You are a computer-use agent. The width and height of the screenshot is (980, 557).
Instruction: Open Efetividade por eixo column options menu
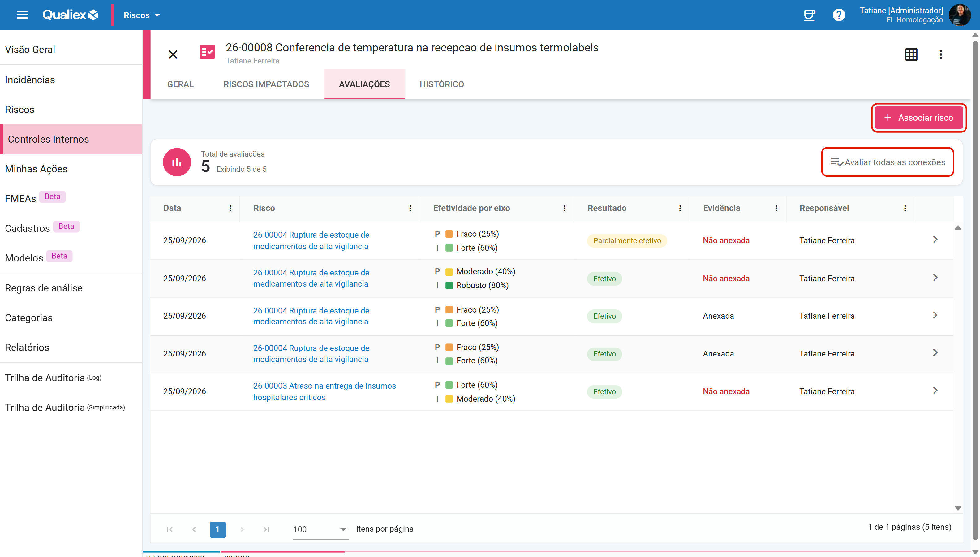pyautogui.click(x=564, y=208)
